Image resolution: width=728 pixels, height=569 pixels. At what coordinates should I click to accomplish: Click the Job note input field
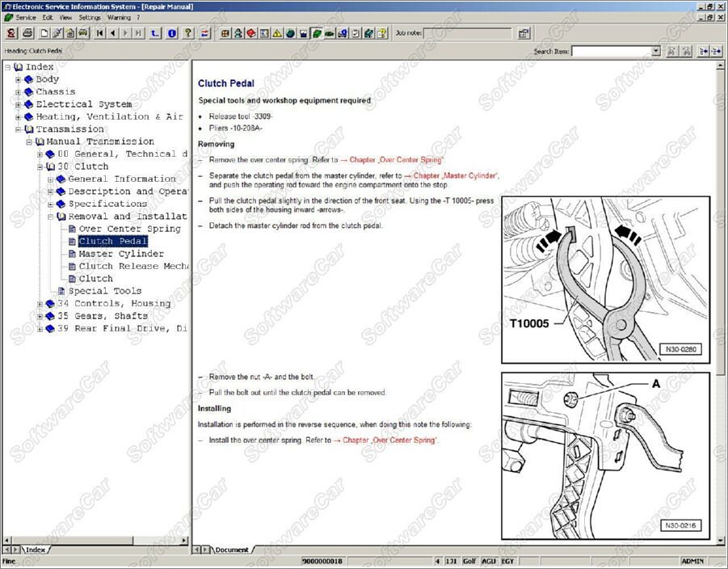(x=469, y=34)
